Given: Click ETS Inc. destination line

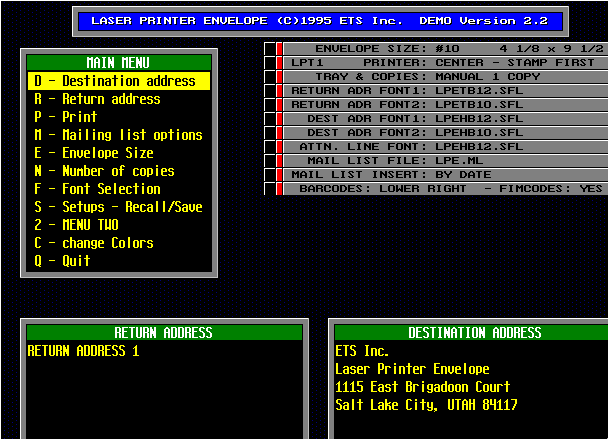Looking at the screenshot, I should 362,351.
